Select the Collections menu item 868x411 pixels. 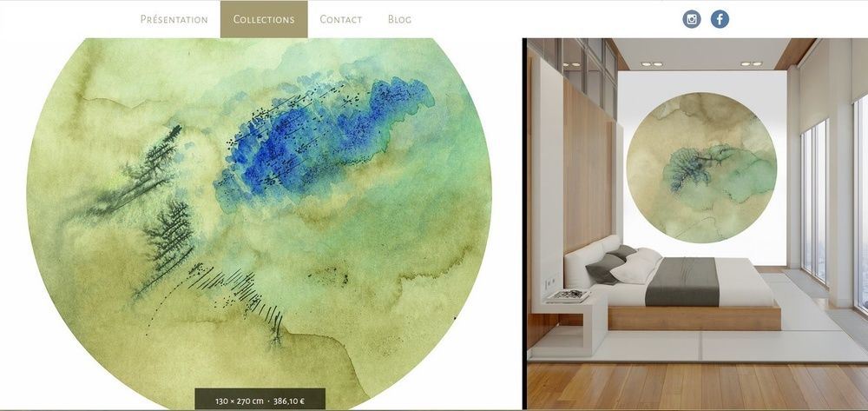(264, 19)
